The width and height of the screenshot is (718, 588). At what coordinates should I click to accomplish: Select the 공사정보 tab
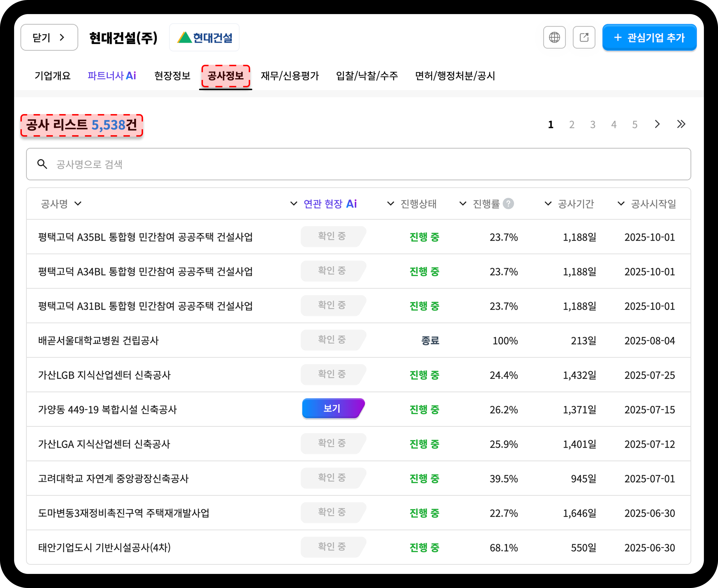[x=226, y=76]
